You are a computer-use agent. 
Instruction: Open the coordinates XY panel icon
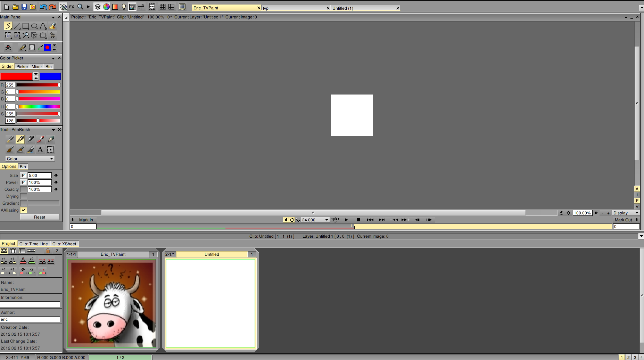pyautogui.click(x=141, y=7)
